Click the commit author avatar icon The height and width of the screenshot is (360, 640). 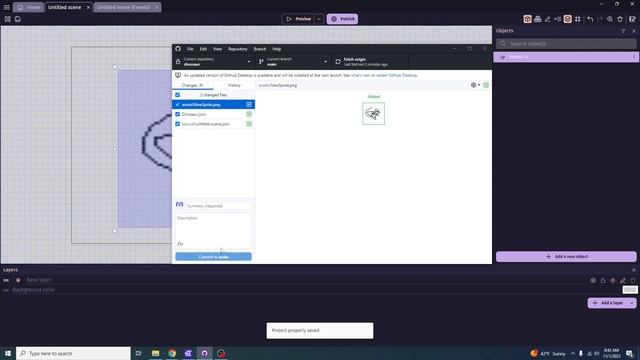click(x=179, y=204)
